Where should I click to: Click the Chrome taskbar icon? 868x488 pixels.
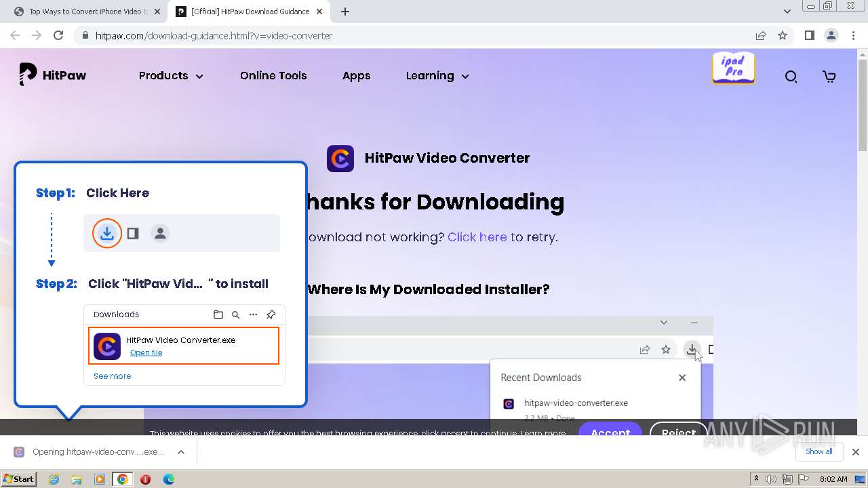click(123, 479)
